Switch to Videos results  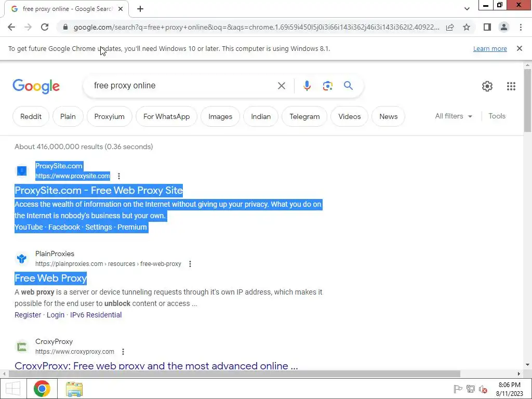pyautogui.click(x=349, y=116)
